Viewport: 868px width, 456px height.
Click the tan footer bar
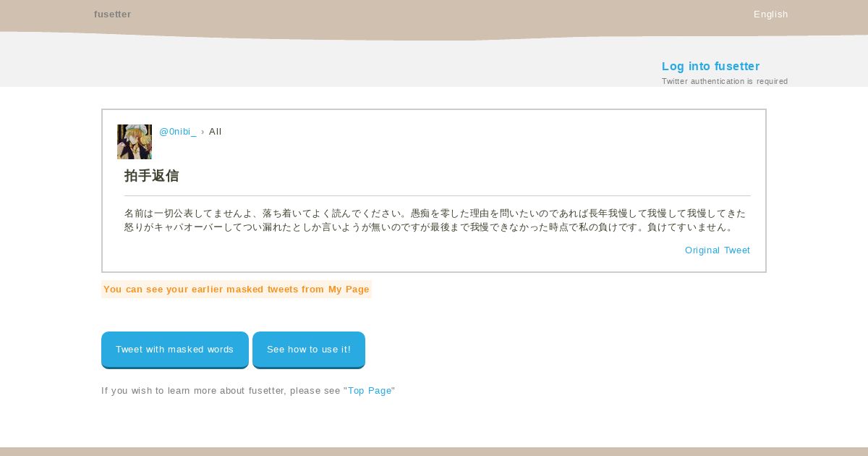click(434, 452)
